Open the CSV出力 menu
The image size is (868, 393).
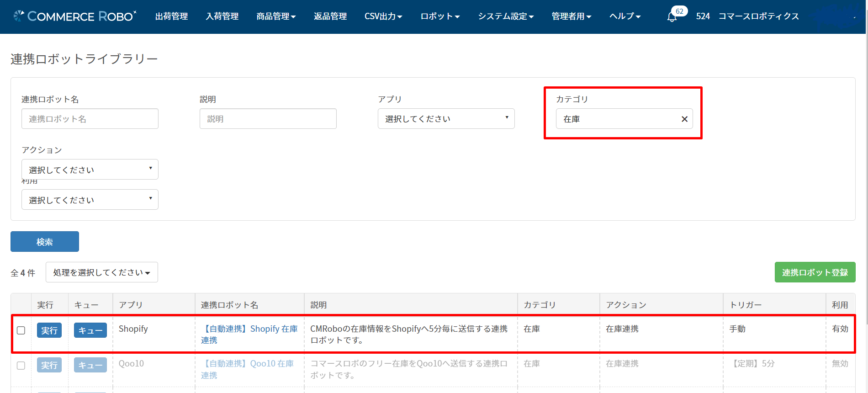coord(383,16)
